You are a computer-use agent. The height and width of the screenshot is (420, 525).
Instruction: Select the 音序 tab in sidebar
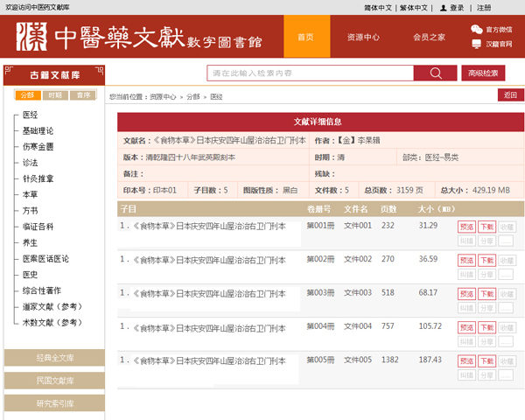coord(82,94)
